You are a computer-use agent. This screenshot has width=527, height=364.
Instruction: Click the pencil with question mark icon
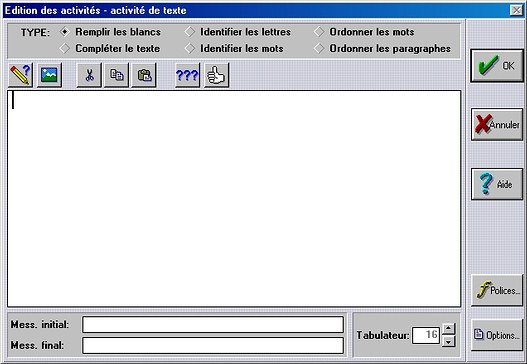point(20,75)
